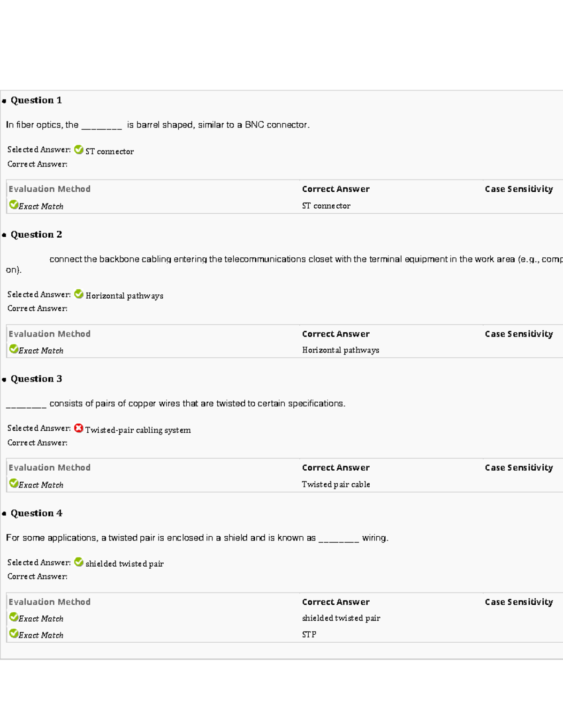Click Exact Match check icon under Question 2
The height and width of the screenshot is (728, 563).
14,349
